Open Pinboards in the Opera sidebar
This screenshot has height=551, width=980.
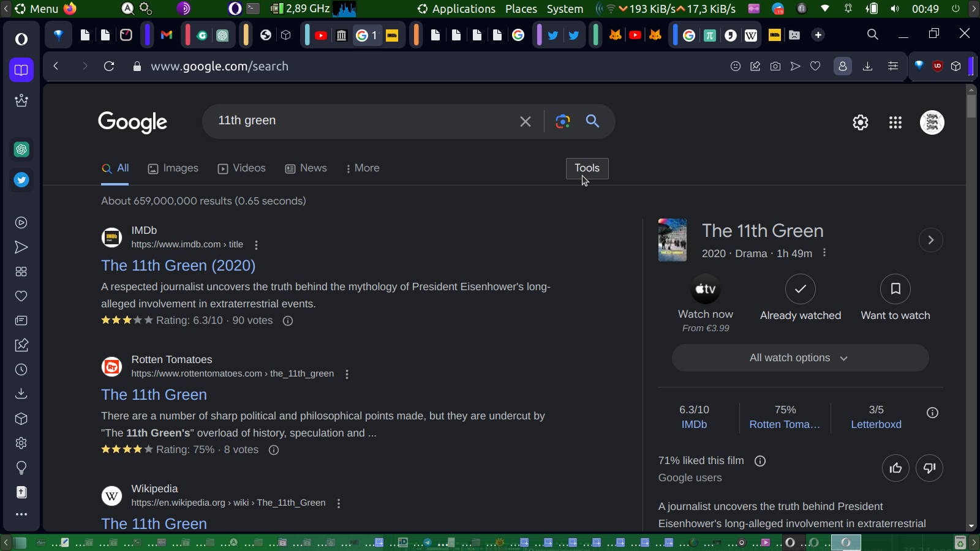point(21,345)
